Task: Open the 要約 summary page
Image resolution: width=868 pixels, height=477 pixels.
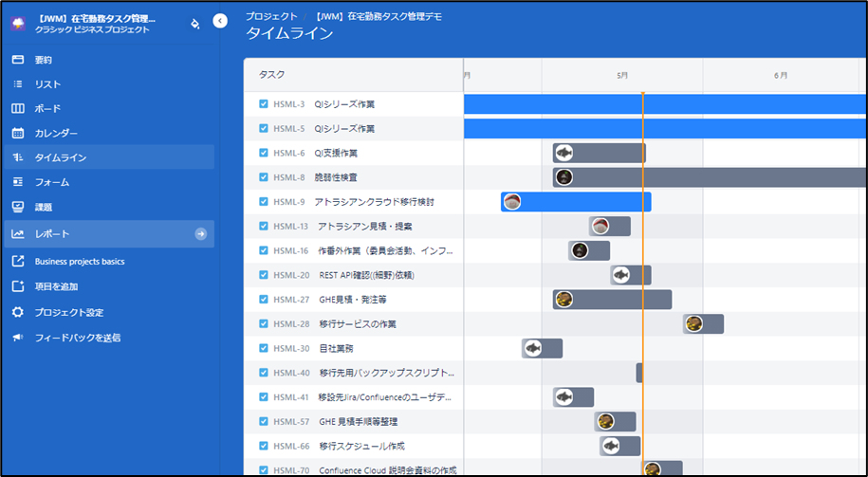Action: [43, 60]
